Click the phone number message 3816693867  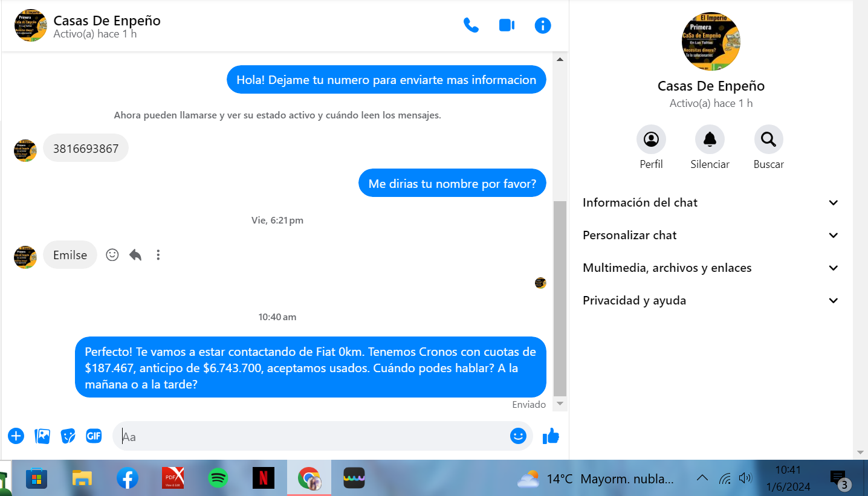coord(86,148)
